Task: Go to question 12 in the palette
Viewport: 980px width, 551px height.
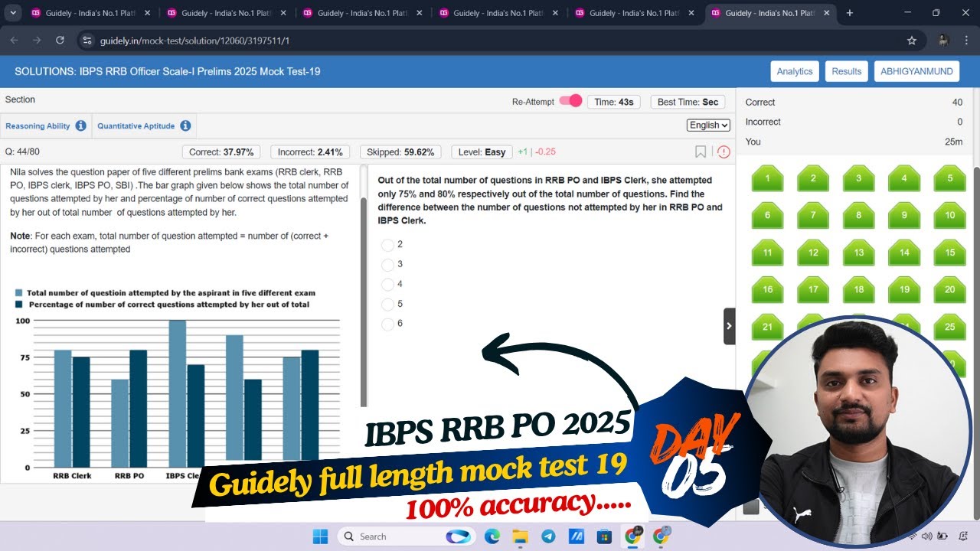Action: (813, 252)
